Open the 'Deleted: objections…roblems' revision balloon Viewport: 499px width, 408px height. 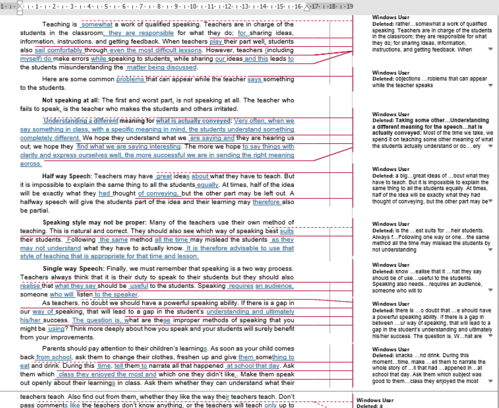point(432,79)
